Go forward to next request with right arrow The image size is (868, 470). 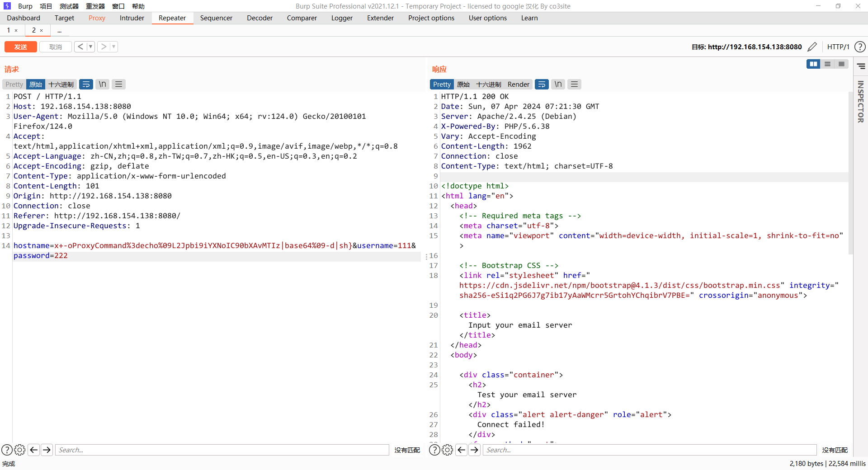point(104,47)
